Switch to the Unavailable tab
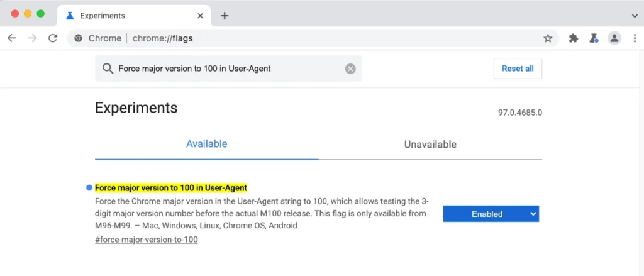The image size is (644, 276). (x=430, y=145)
